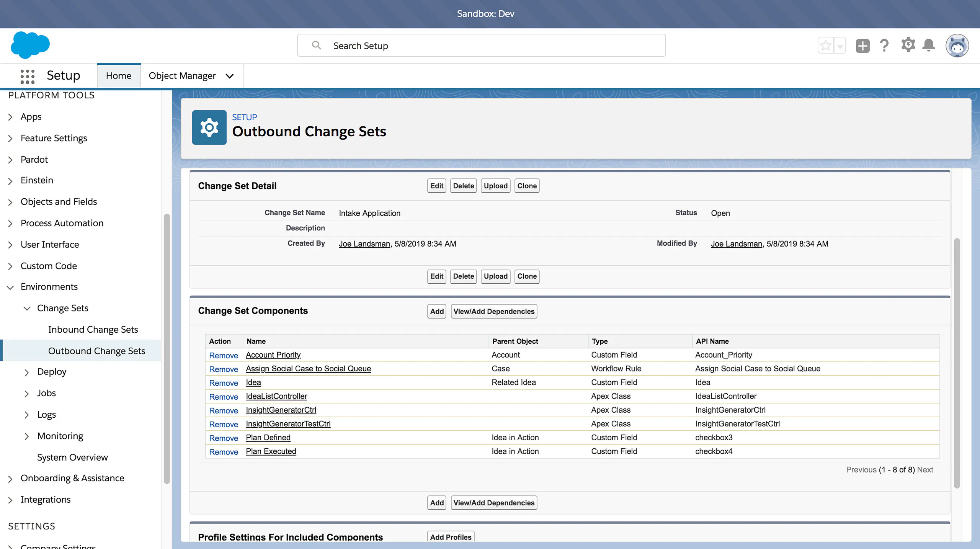Expand the Deploy node

pos(26,373)
